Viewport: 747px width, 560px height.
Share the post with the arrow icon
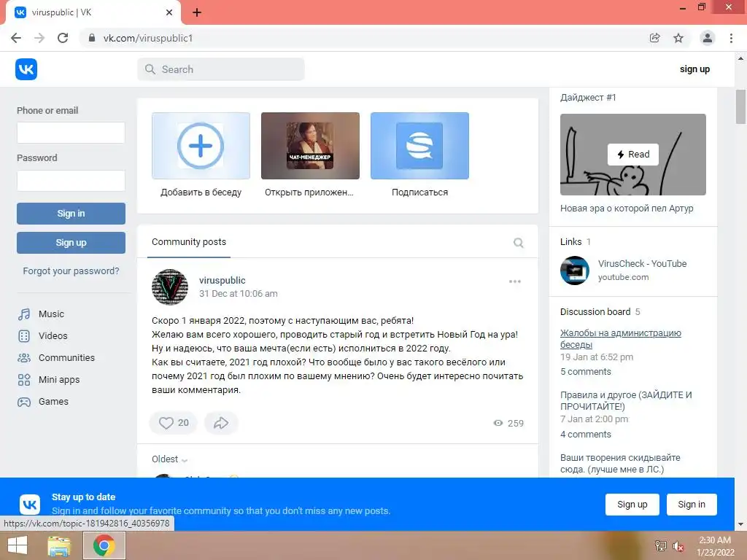coord(221,423)
